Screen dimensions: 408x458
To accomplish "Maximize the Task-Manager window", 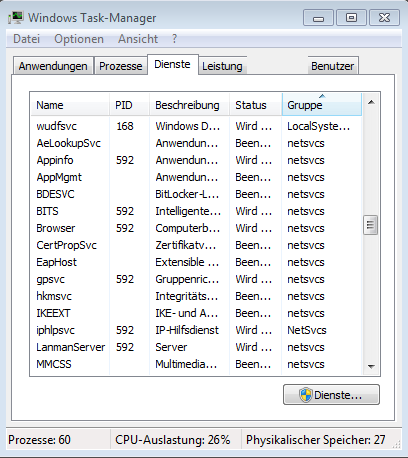I will (351, 18).
